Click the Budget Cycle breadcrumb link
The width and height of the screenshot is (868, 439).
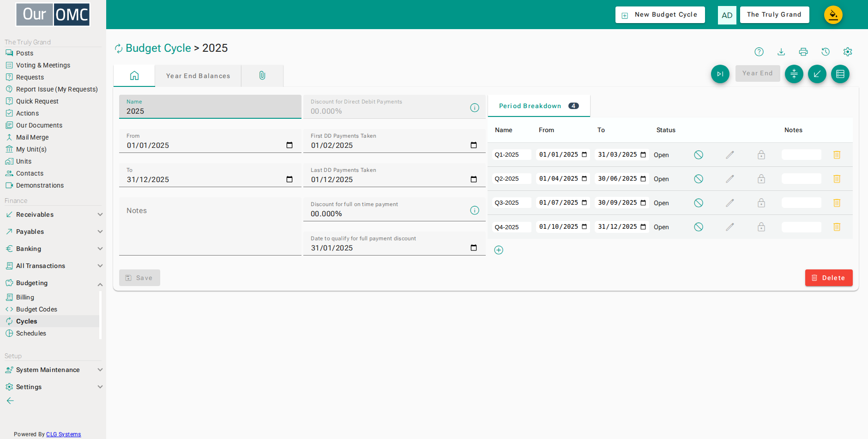point(158,48)
